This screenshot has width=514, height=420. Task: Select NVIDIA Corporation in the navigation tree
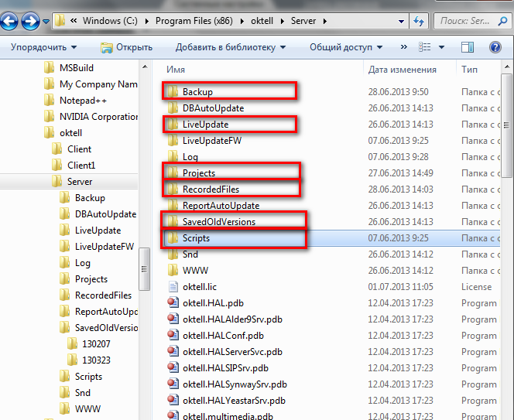coord(98,117)
